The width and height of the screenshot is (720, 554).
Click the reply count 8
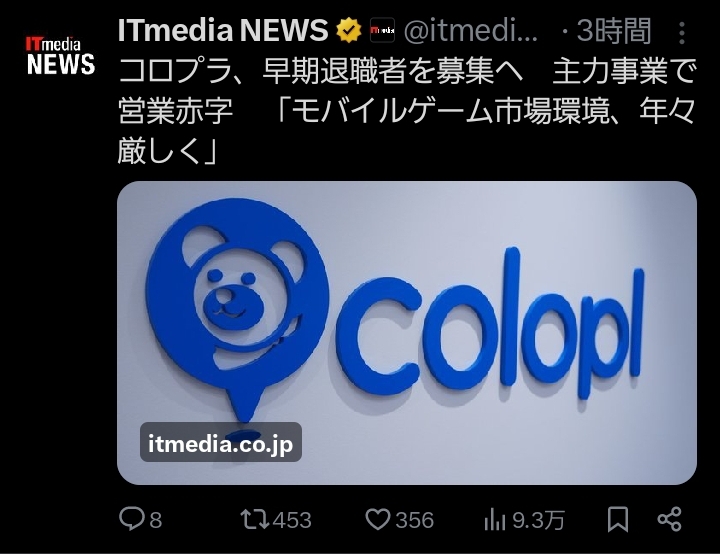click(x=156, y=520)
